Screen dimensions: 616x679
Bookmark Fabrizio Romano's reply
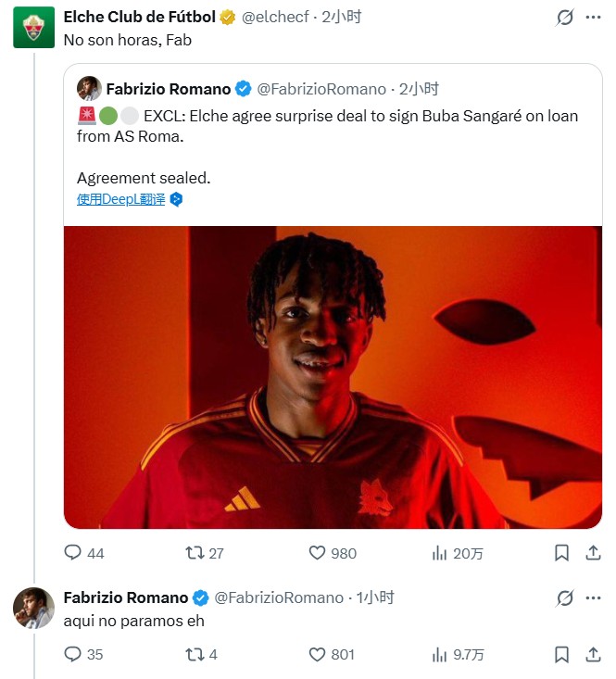click(x=561, y=654)
